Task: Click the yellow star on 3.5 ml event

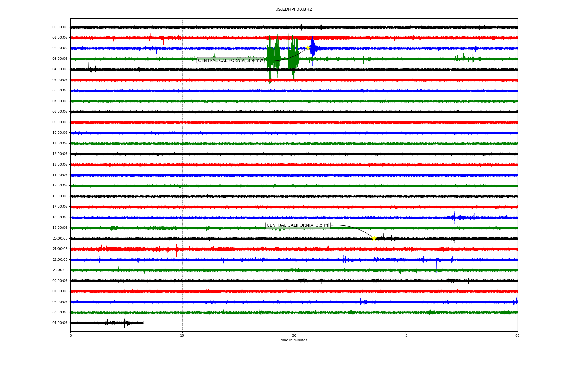Action: (x=374, y=238)
